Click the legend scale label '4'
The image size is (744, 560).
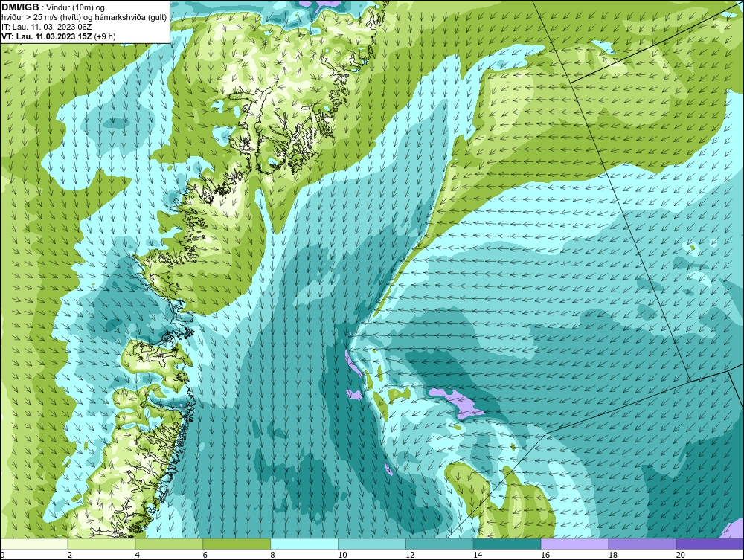138,555
